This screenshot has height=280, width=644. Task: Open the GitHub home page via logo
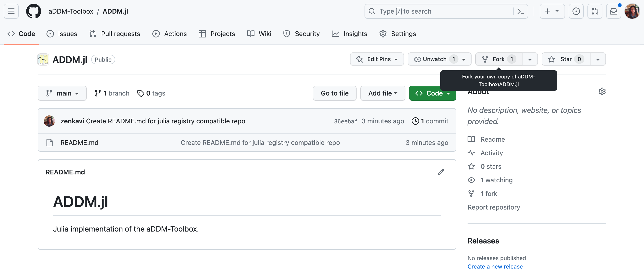[x=33, y=11]
